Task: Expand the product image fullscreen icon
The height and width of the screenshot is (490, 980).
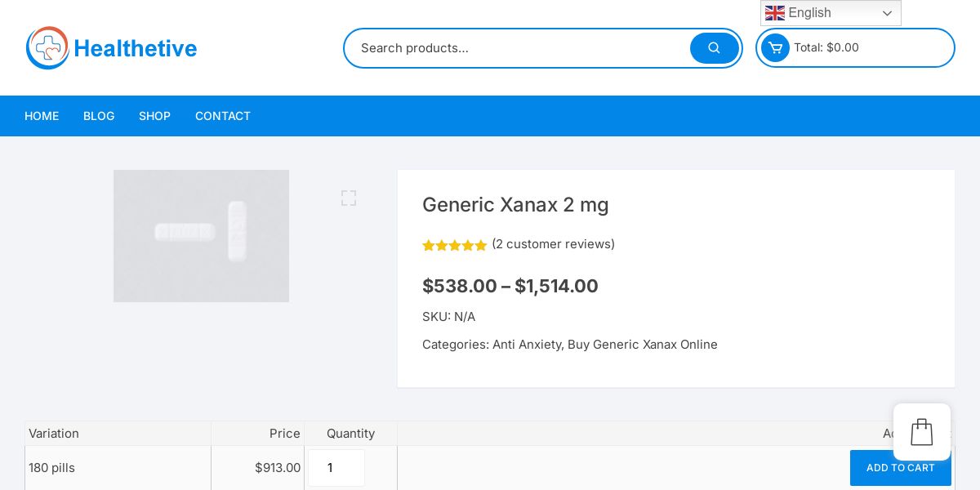Action: [349, 198]
